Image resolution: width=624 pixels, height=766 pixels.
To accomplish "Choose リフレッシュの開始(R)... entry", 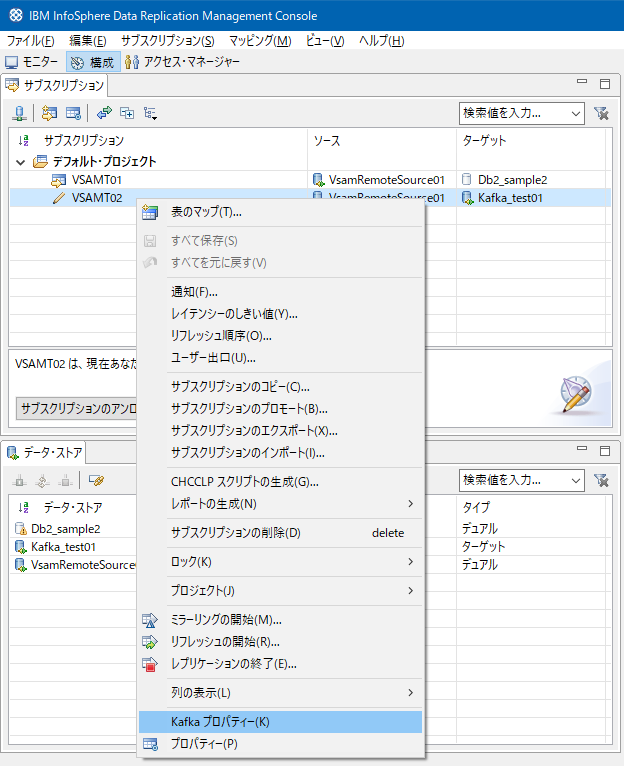I will pos(280,641).
